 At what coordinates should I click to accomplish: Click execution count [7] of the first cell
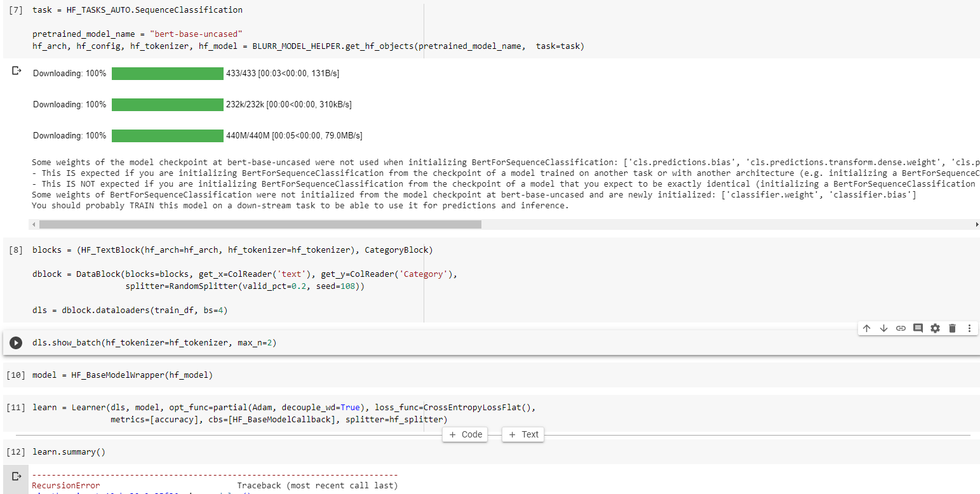tap(15, 10)
